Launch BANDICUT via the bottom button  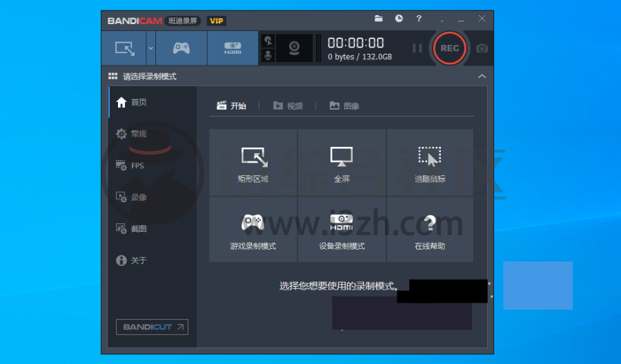pyautogui.click(x=152, y=327)
